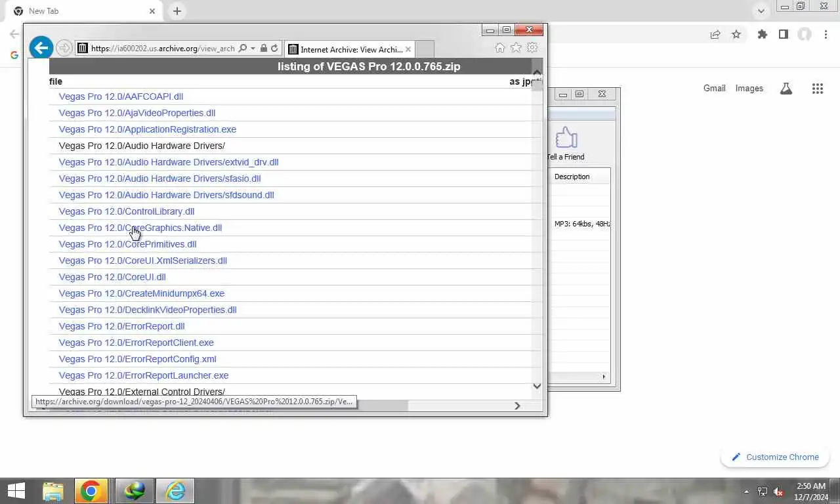
Task: Open CreateMinidumpx64.exe link
Action: [x=142, y=293]
